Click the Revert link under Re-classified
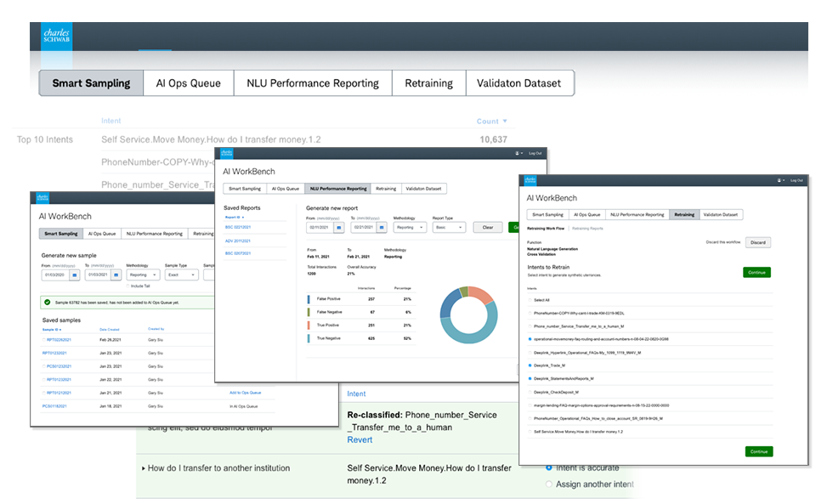Screen dimensions: 816x504 360,439
